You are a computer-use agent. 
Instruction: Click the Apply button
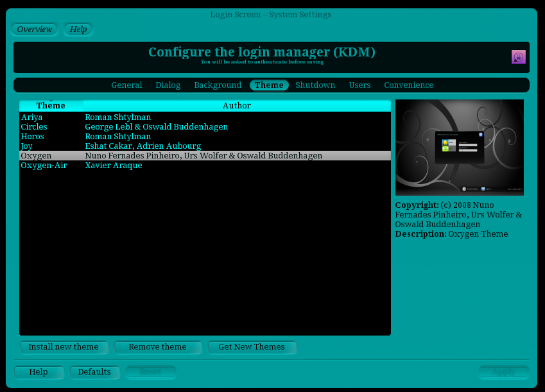504,372
